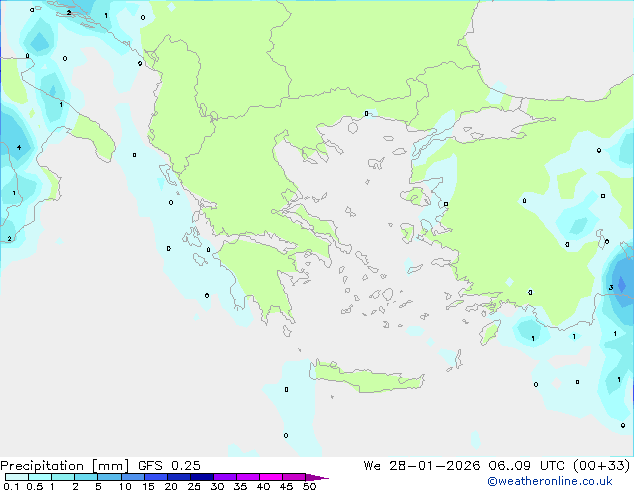Screen dimensions: 634x490
Task: Click the above-50 arrow tip of legend
Action: (x=317, y=477)
